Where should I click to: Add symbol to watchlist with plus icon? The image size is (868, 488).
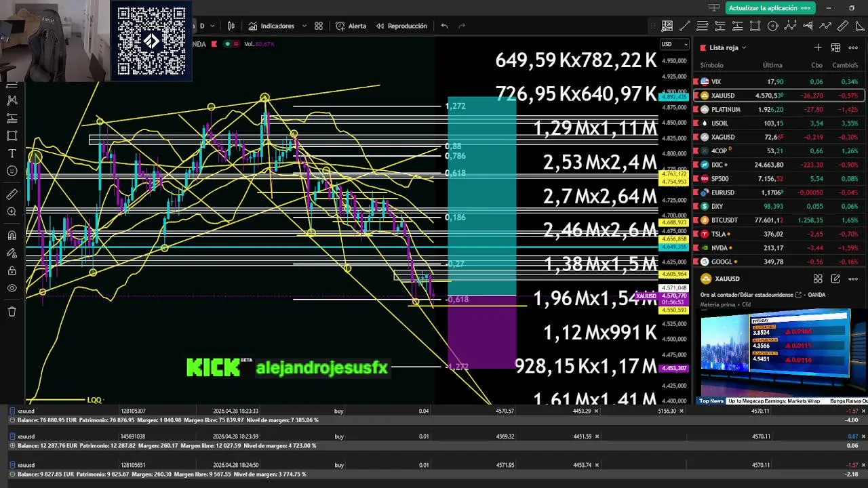pos(818,47)
